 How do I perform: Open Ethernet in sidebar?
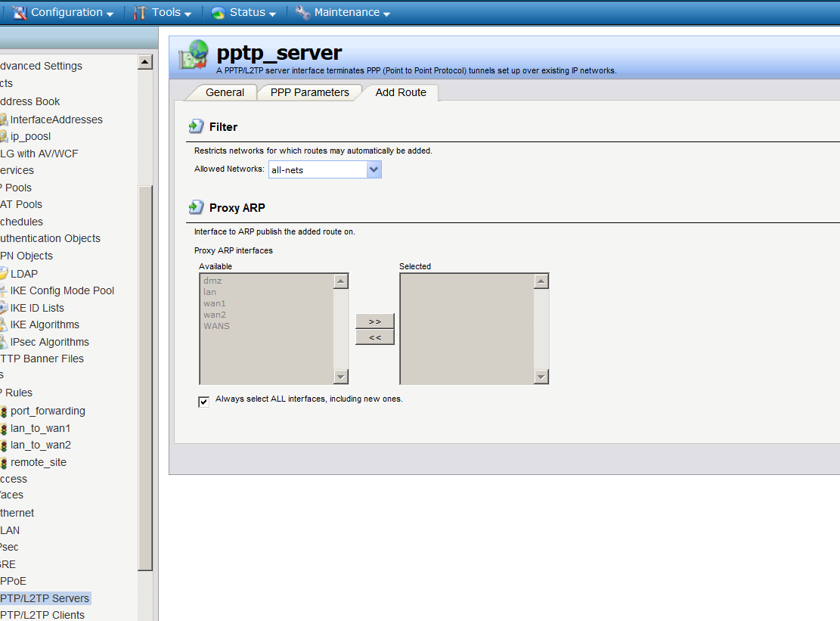[17, 513]
